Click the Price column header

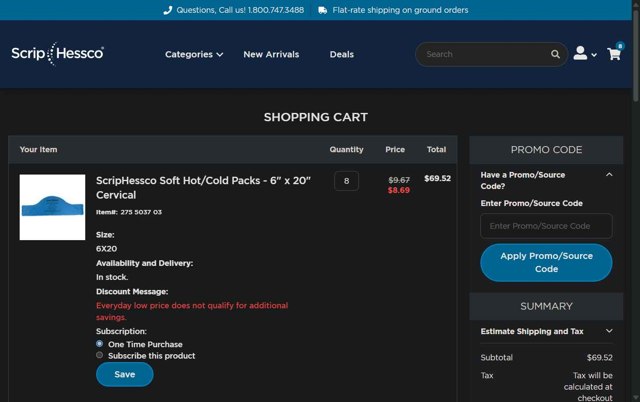coord(395,149)
